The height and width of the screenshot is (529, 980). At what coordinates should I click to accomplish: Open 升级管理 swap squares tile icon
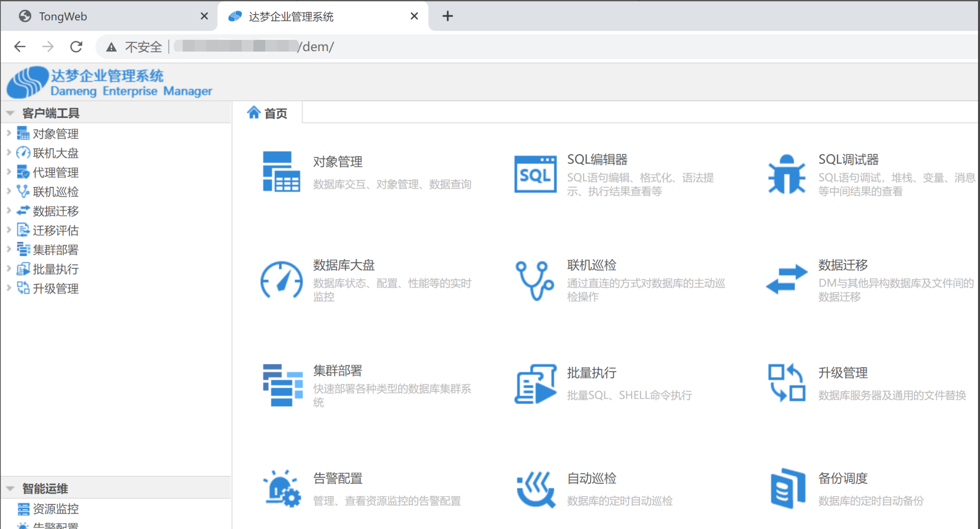tap(786, 382)
